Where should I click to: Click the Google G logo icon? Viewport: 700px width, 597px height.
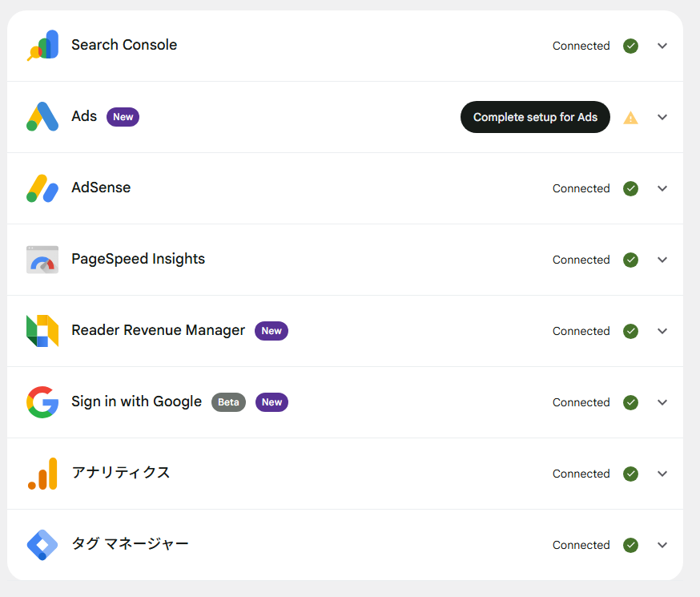coord(42,402)
